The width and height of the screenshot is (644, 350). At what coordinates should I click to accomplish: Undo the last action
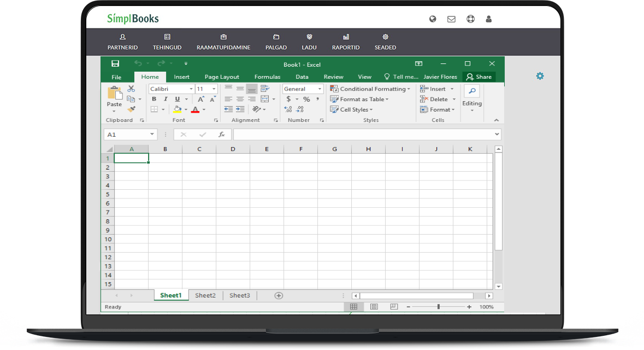click(138, 63)
